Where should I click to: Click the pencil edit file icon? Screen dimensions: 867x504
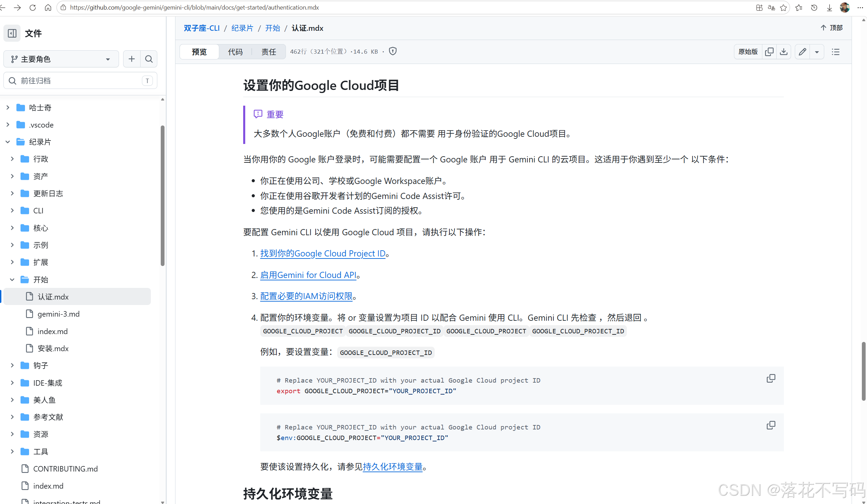pyautogui.click(x=802, y=52)
